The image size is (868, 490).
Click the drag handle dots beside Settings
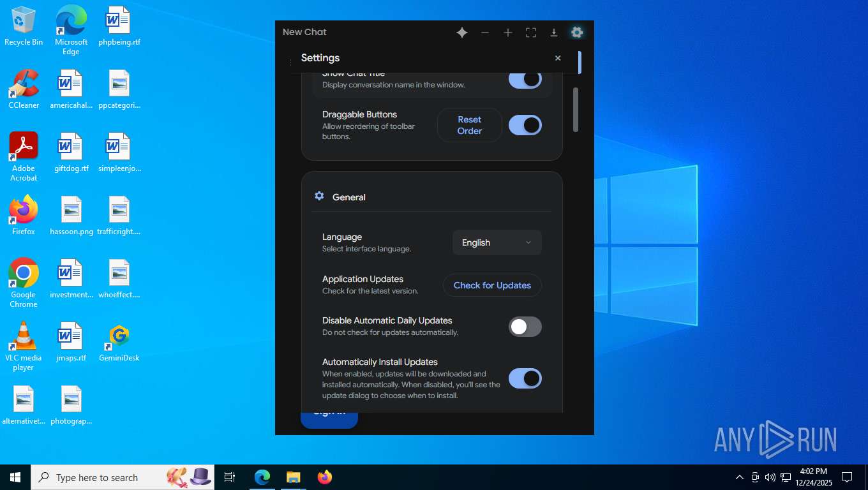coord(291,63)
